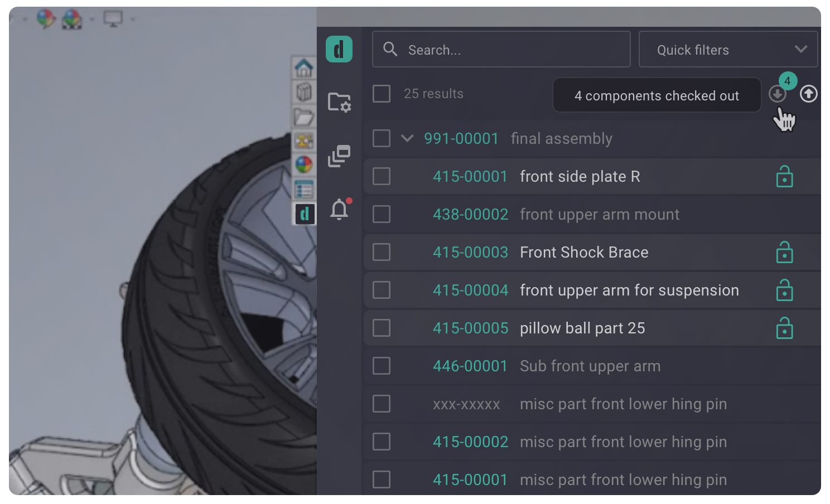
Task: Select the home icon in the SolidWorks task pane
Action: click(303, 67)
